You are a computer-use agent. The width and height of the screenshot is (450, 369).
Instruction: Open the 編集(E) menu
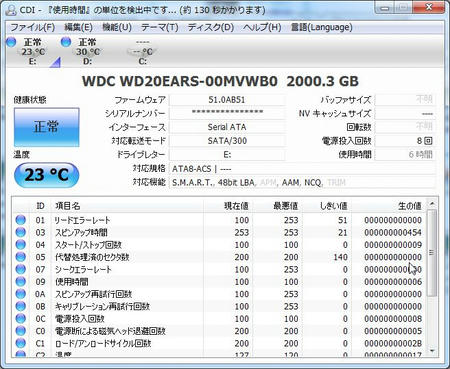(78, 27)
